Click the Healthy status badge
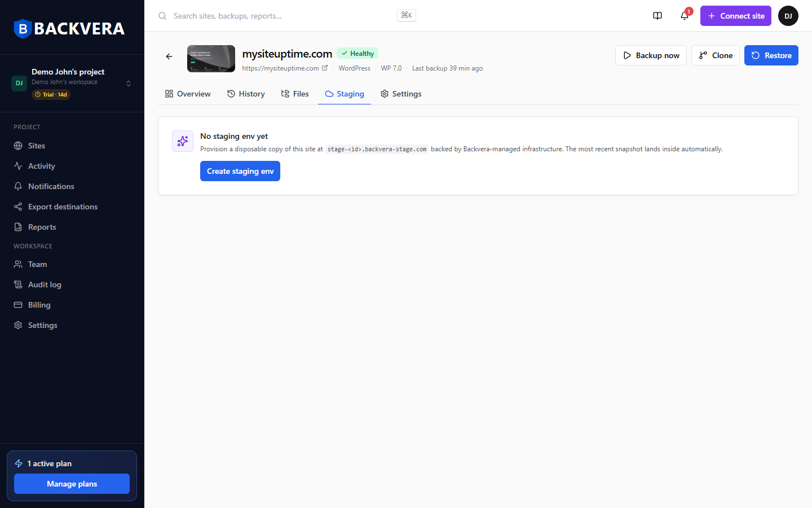Screen dimensions: 812x508 (x=358, y=53)
